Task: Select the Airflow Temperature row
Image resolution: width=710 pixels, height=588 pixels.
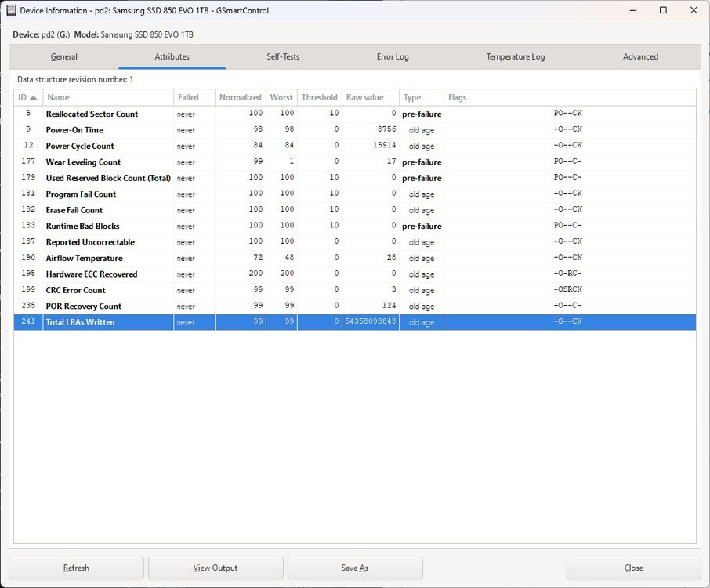Action: (355, 258)
